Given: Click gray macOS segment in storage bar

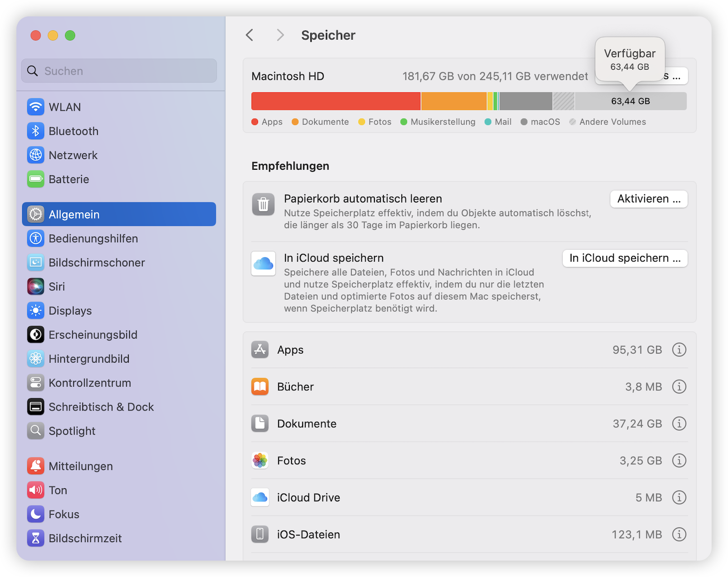Looking at the screenshot, I should tap(526, 101).
